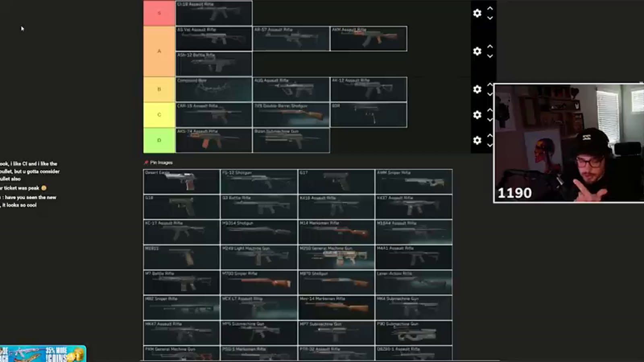Image resolution: width=644 pixels, height=362 pixels.
Task: Pick the AR-57 Assault Rifle card
Action: (x=291, y=39)
